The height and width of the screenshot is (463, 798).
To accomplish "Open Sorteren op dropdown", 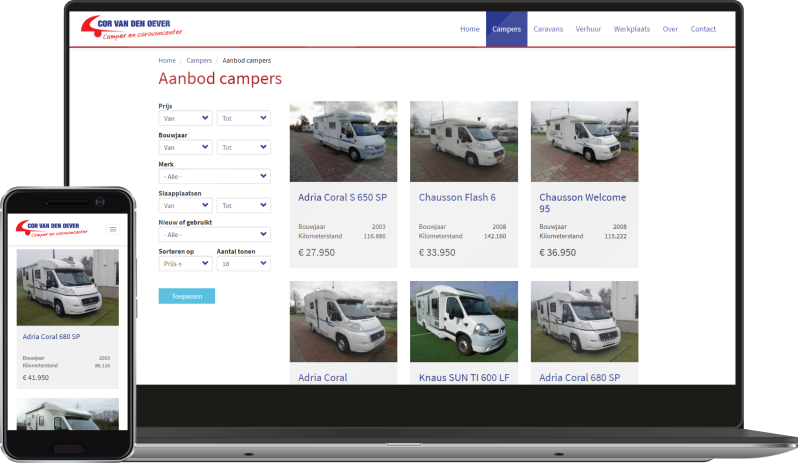I will click(x=185, y=263).
